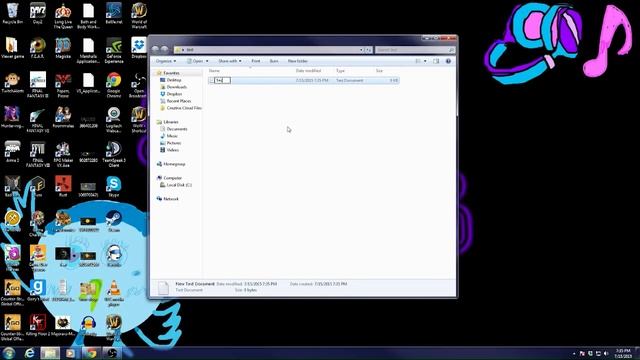The width and height of the screenshot is (640, 360).
Task: Select Google Chrome desktop icon
Action: pos(114,85)
